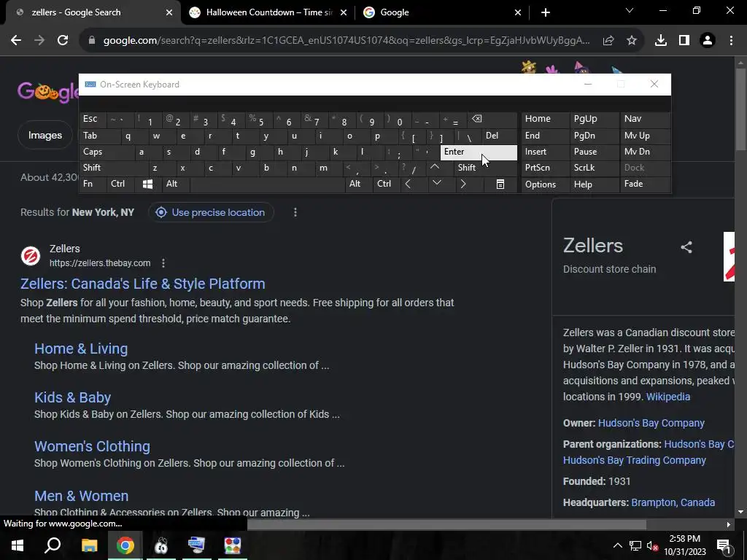The height and width of the screenshot is (560, 747).
Task: Open Wikipedia link in knowledge panel
Action: [x=668, y=397]
